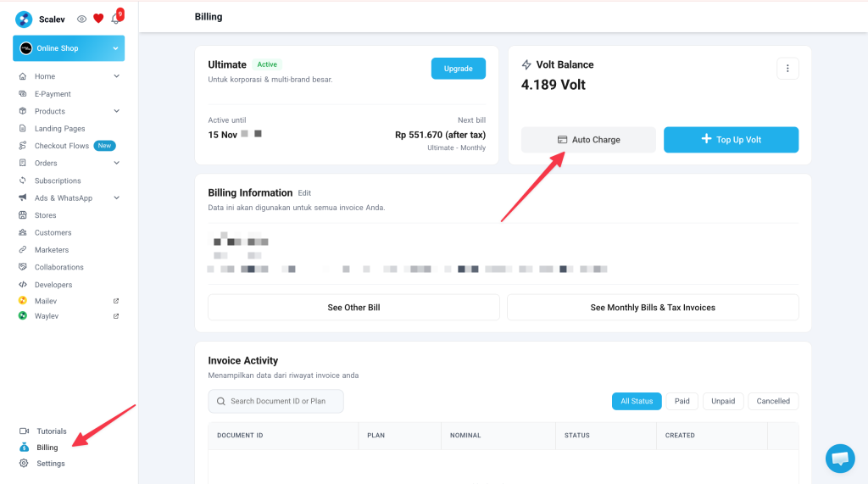Image resolution: width=868 pixels, height=484 pixels.
Task: Open Checkout Flows menu item
Action: 61,146
